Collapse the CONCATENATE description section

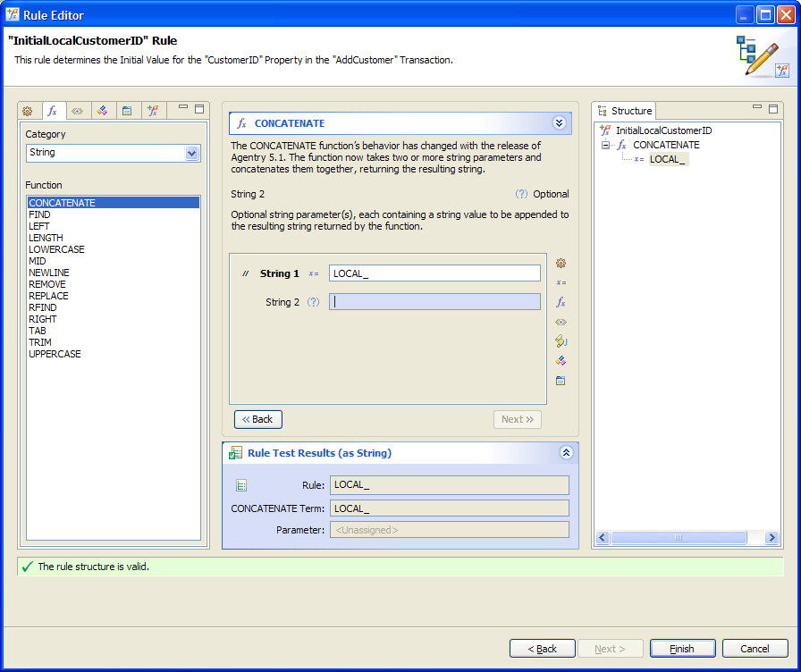pos(560,123)
